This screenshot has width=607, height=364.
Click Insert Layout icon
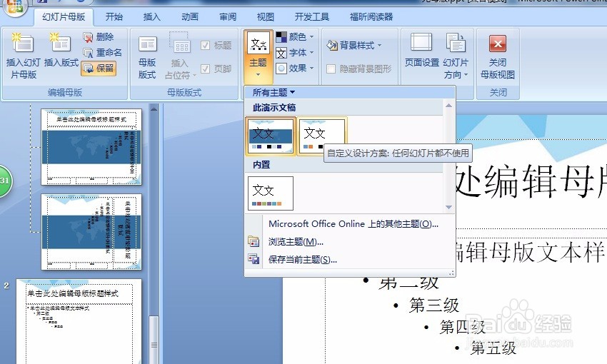point(61,50)
